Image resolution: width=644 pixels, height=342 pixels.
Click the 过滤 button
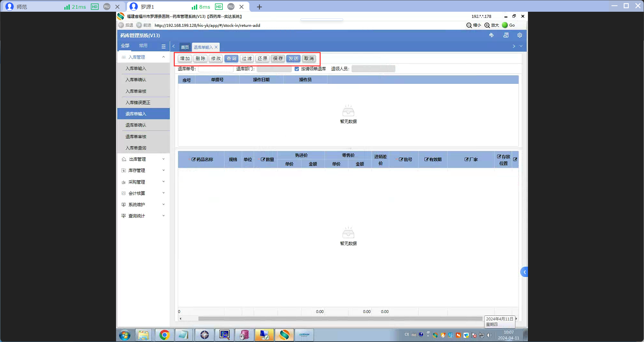click(247, 59)
